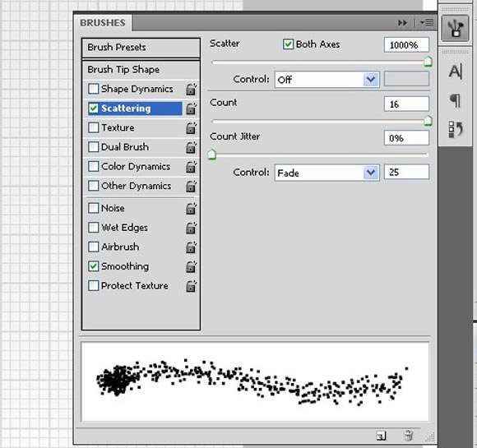The image size is (477, 448).
Task: Enable the Noise checkbox
Action: pos(94,208)
